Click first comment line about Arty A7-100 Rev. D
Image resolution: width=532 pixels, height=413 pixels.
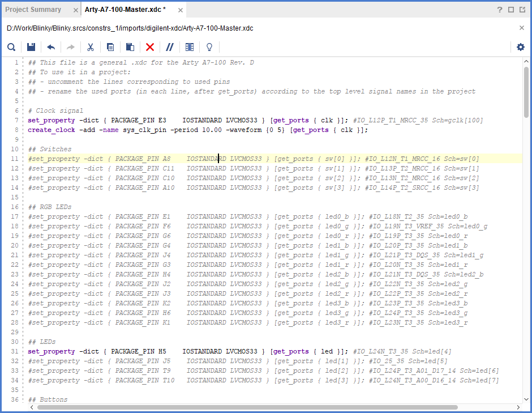[x=141, y=62]
